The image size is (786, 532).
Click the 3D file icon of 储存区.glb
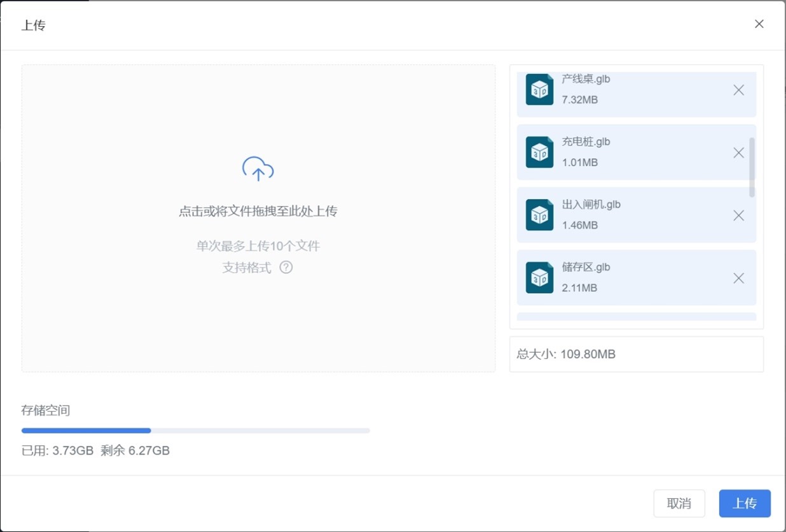coord(539,278)
